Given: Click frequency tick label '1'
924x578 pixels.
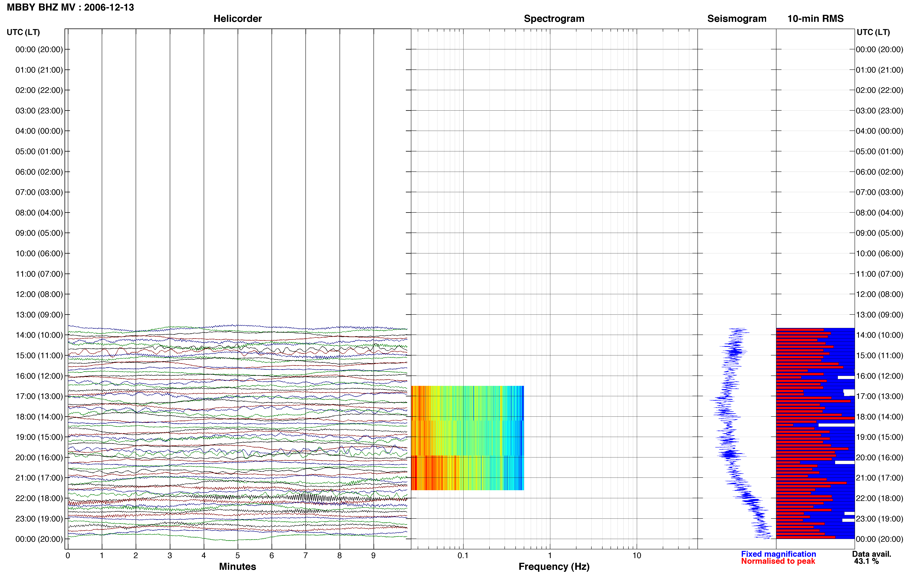Looking at the screenshot, I should (x=550, y=555).
